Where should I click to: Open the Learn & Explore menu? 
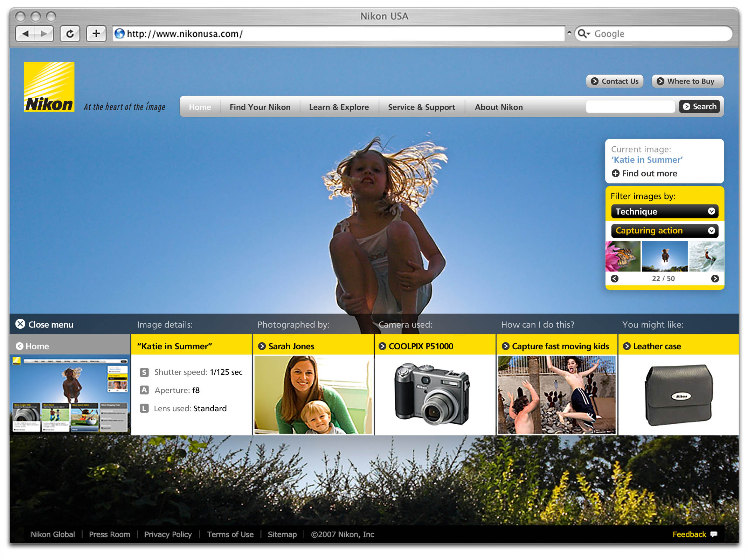[x=339, y=107]
